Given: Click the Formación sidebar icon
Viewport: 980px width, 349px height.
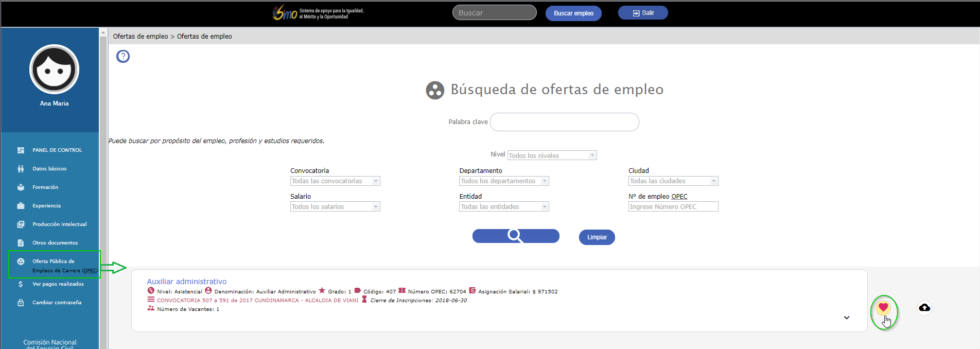Looking at the screenshot, I should pyautogui.click(x=21, y=187).
